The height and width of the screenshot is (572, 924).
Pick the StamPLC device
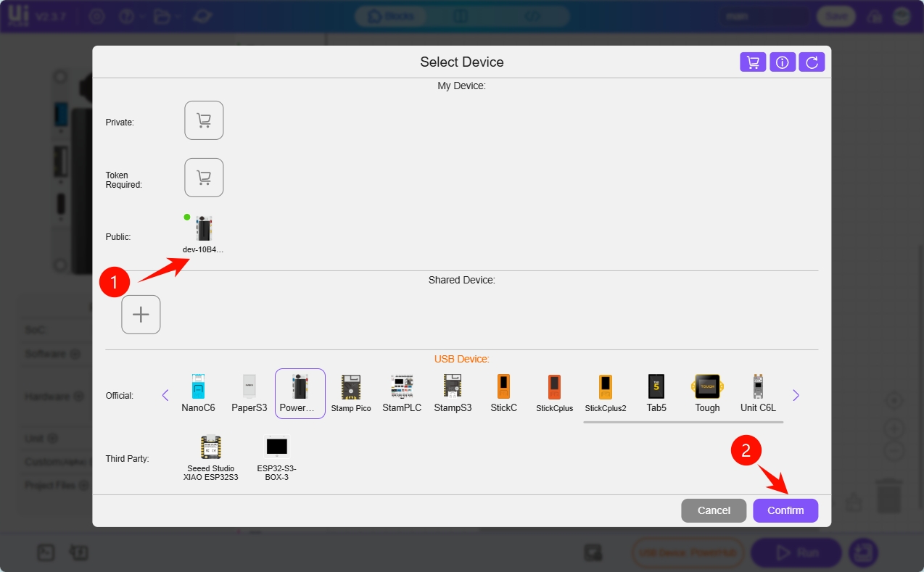click(402, 394)
